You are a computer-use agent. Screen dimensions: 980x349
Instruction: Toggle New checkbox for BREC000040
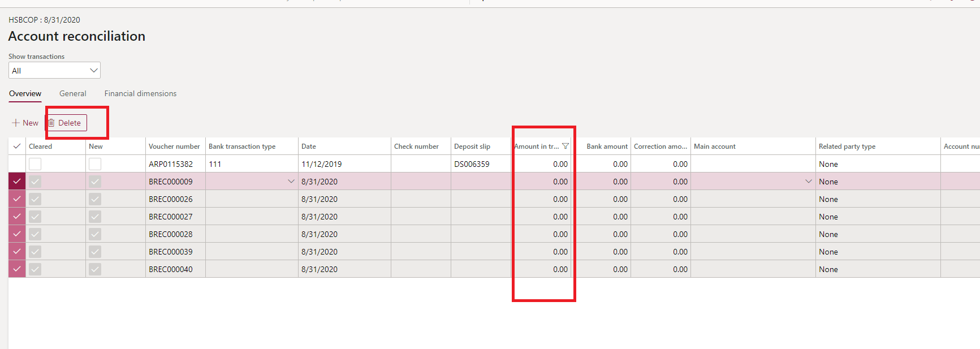click(95, 269)
